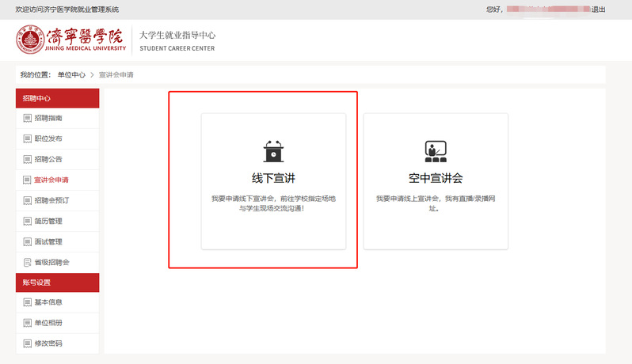Click the 单位中心 breadcrumb link
The width and height of the screenshot is (632, 364).
click(71, 74)
